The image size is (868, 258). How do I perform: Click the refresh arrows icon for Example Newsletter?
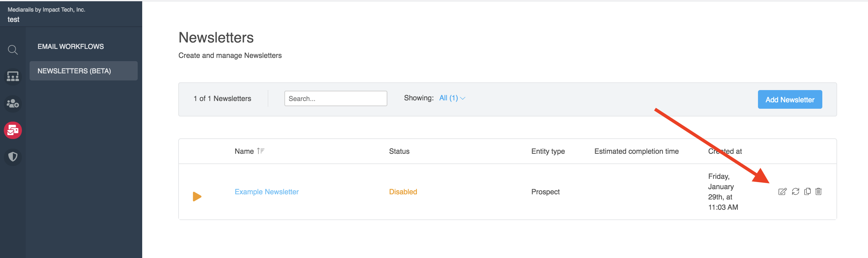(x=795, y=192)
